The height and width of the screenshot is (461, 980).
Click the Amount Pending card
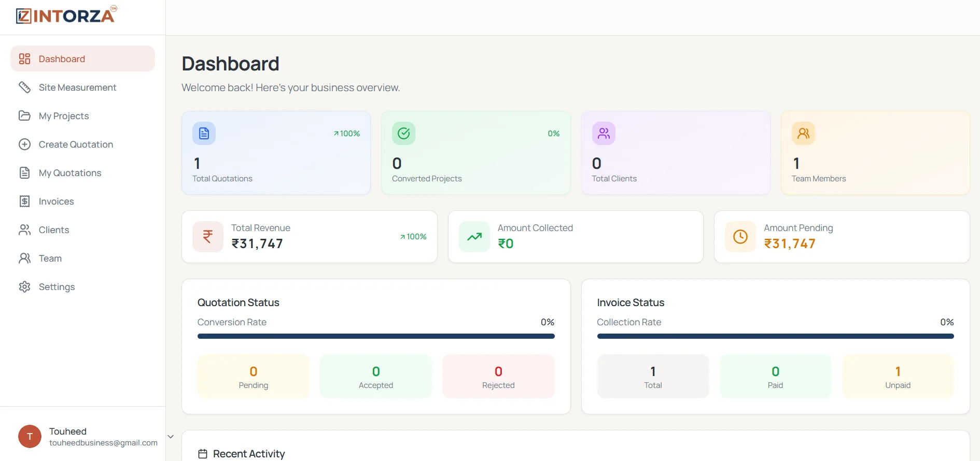pos(842,237)
